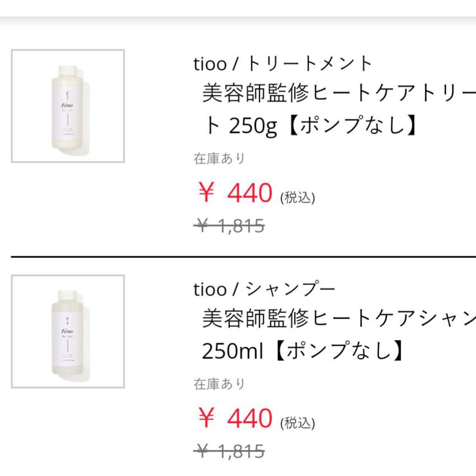Select the シャンプー category label

click(x=290, y=289)
